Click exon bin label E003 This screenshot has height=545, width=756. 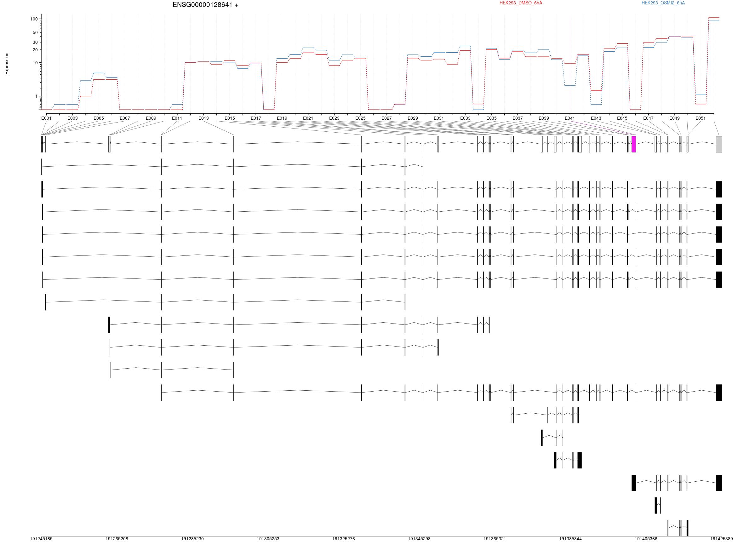(72, 118)
